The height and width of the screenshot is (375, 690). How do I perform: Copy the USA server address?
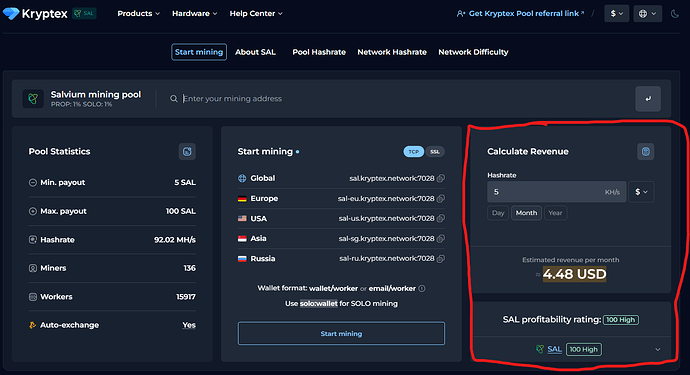coord(440,218)
